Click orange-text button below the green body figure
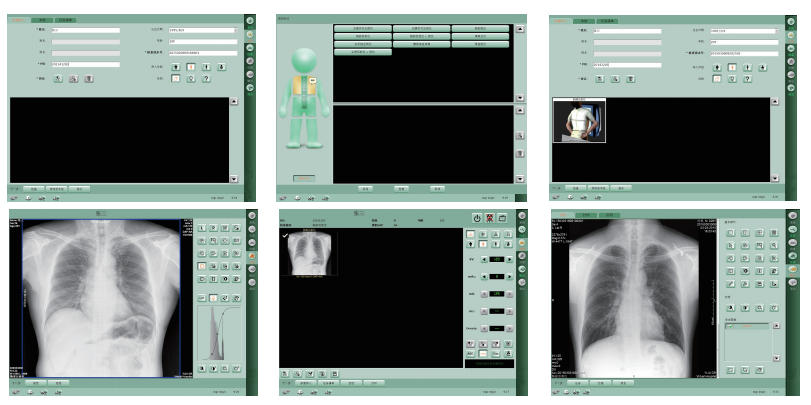 (304, 178)
